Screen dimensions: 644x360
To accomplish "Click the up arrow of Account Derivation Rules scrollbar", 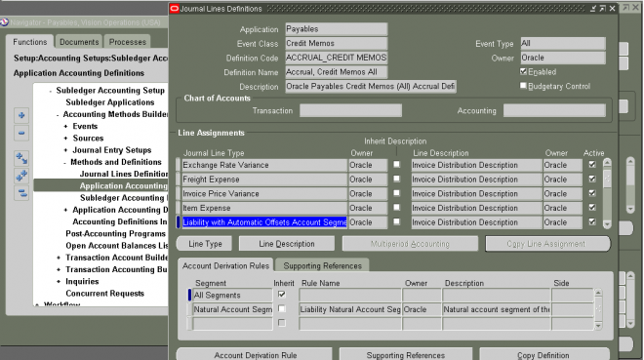I will click(x=598, y=293).
